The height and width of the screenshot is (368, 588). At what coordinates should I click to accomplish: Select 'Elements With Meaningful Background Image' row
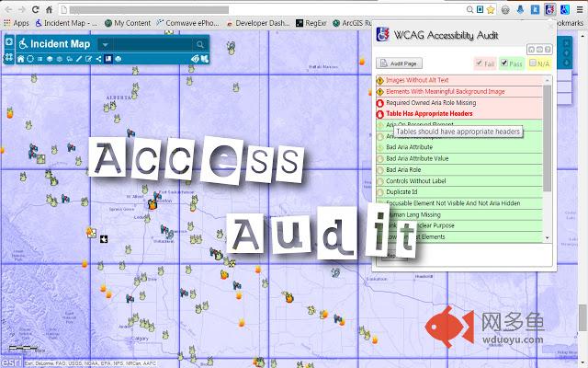(x=459, y=91)
